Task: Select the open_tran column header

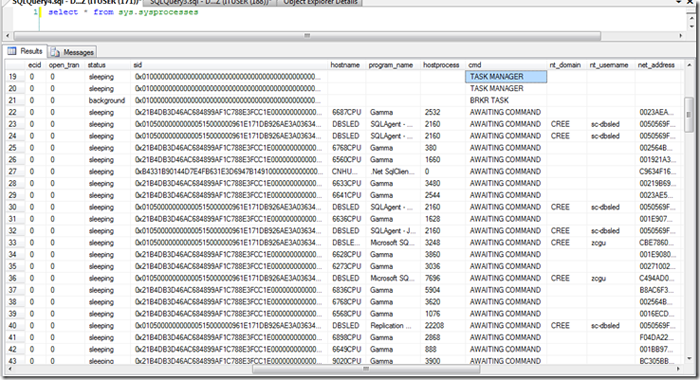Action: [x=64, y=65]
